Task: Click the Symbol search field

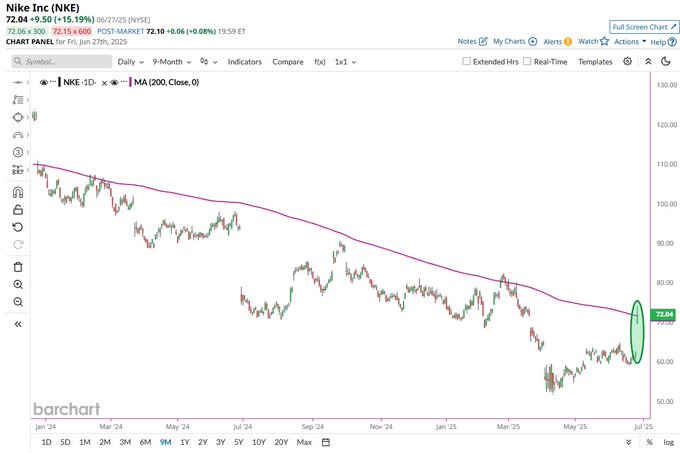Action: [60, 61]
